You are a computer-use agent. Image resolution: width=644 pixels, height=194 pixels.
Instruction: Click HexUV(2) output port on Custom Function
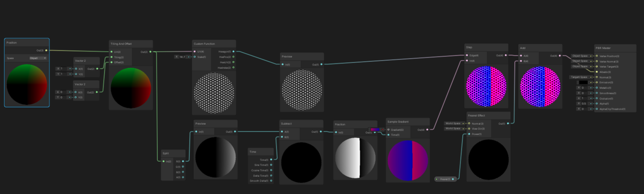point(233,62)
